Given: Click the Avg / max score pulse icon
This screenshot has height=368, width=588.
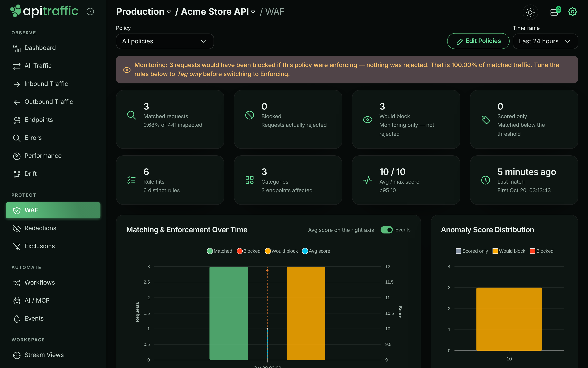Looking at the screenshot, I should [x=367, y=180].
